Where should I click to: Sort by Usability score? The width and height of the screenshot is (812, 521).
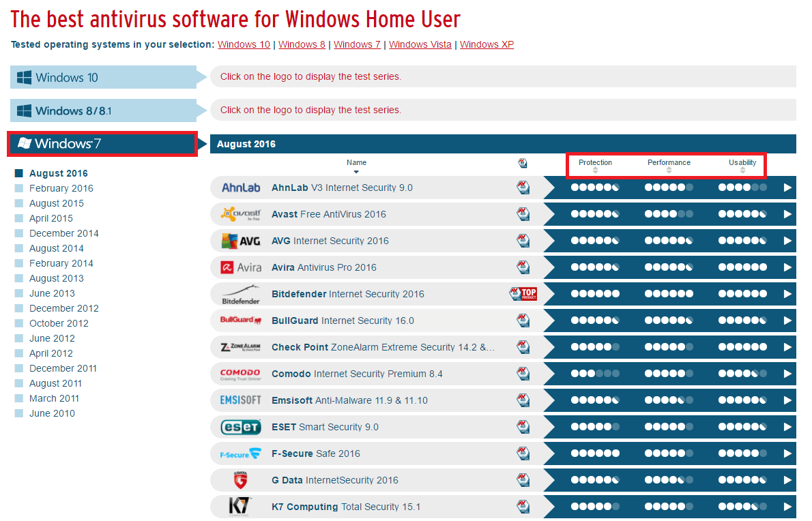click(x=742, y=165)
